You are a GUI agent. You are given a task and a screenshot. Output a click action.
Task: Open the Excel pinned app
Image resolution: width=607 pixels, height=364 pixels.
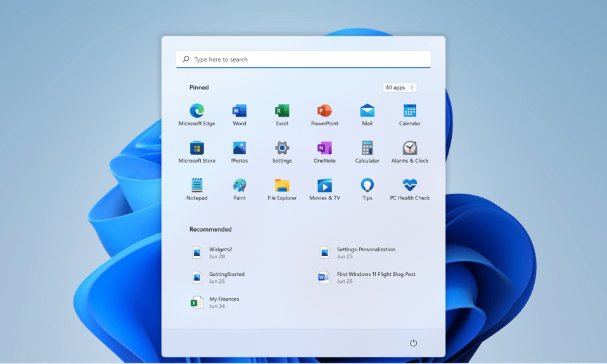(282, 115)
